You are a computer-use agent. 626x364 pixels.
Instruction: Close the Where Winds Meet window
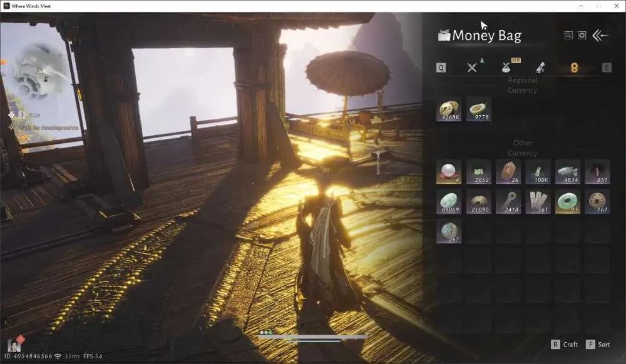click(617, 6)
